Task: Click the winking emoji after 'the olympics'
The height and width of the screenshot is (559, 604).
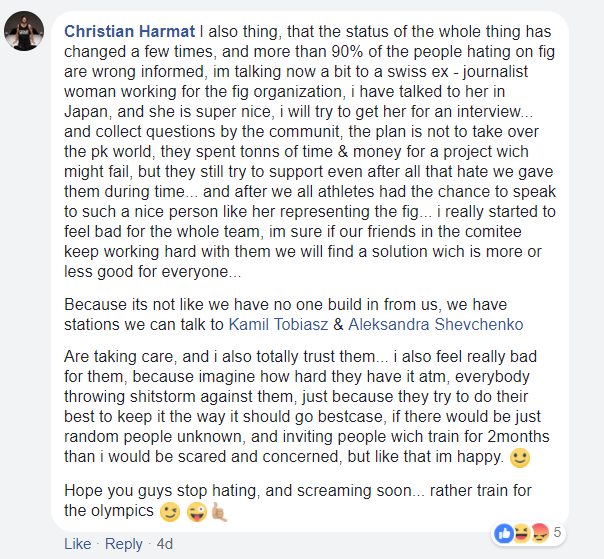Action: (x=170, y=511)
